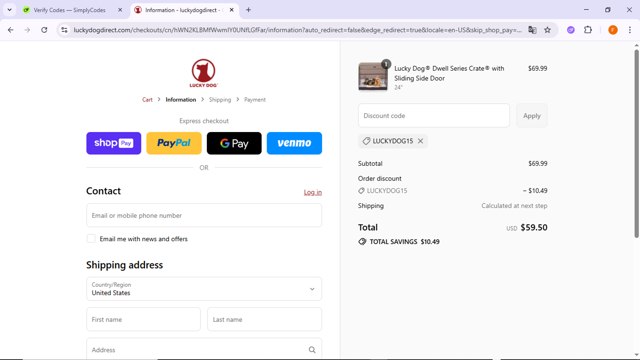
Task: Click the Contact heading
Action: [x=103, y=191]
